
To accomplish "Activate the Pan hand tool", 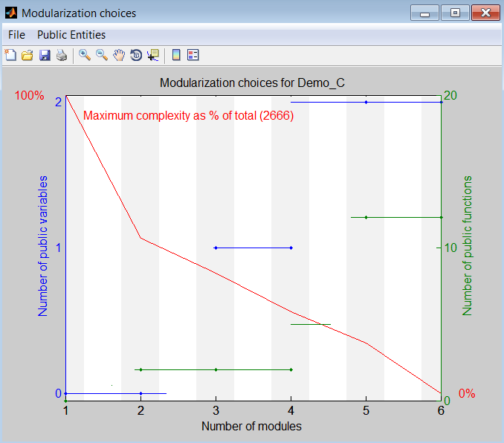I will [x=119, y=55].
